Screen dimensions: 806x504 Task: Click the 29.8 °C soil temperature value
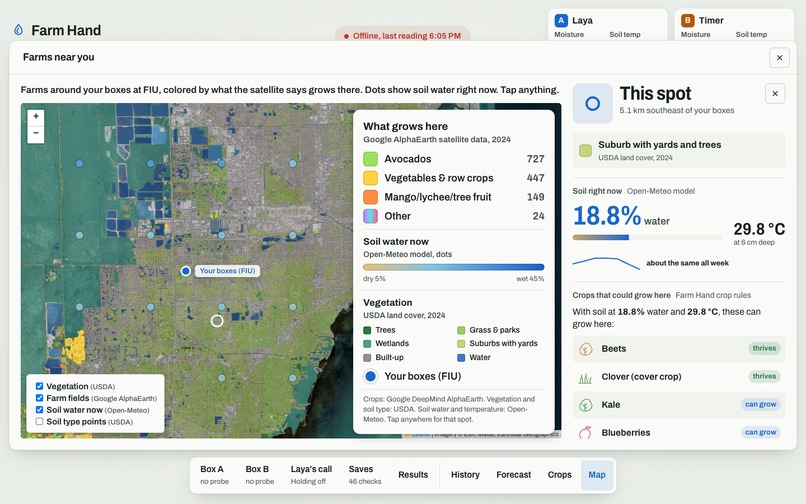pos(759,229)
